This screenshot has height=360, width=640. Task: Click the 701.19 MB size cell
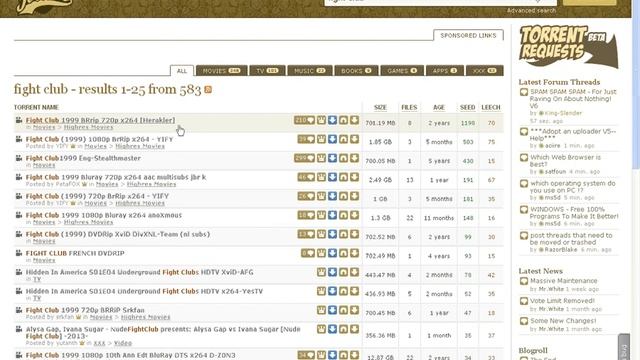pyautogui.click(x=380, y=123)
